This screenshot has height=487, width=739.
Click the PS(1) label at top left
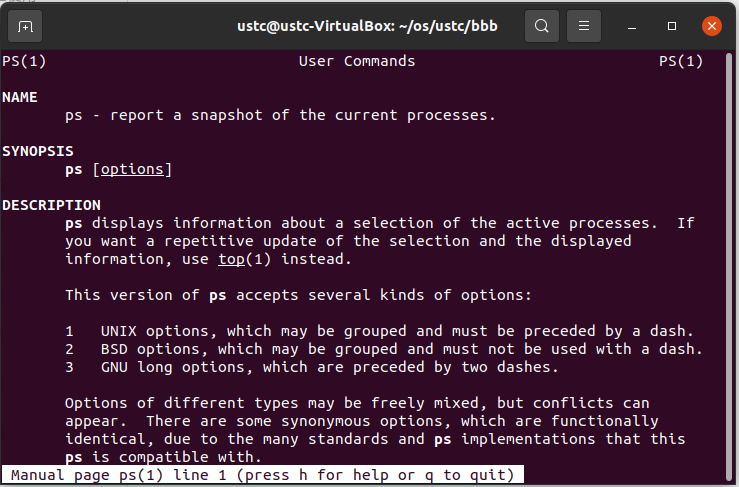tap(24, 61)
